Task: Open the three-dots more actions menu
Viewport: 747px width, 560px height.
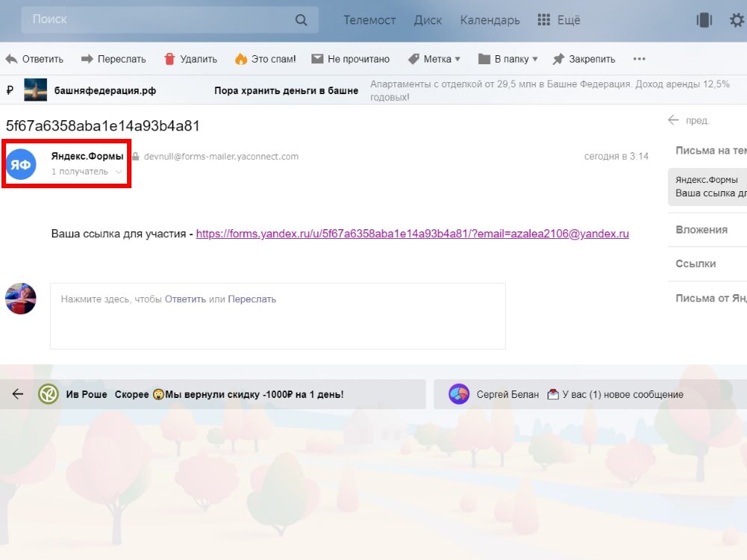Action: pos(639,59)
